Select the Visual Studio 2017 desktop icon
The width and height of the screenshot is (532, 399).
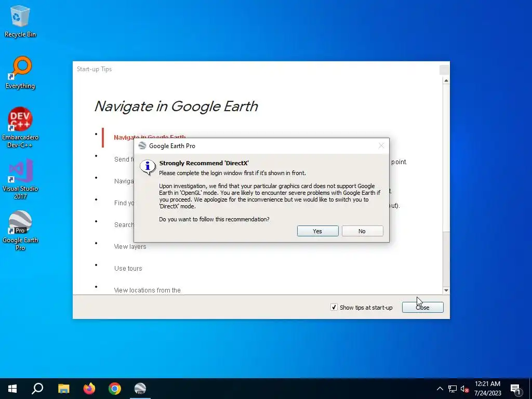point(20,179)
